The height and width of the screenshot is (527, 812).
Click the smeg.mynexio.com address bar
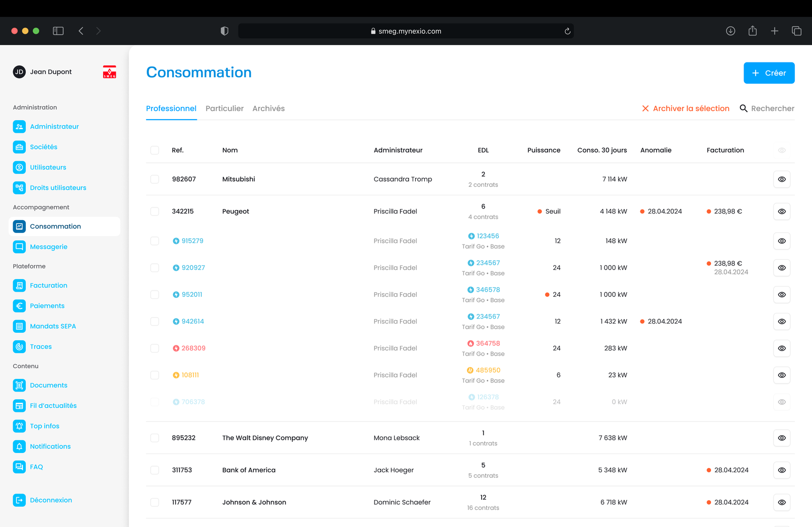coord(406,31)
